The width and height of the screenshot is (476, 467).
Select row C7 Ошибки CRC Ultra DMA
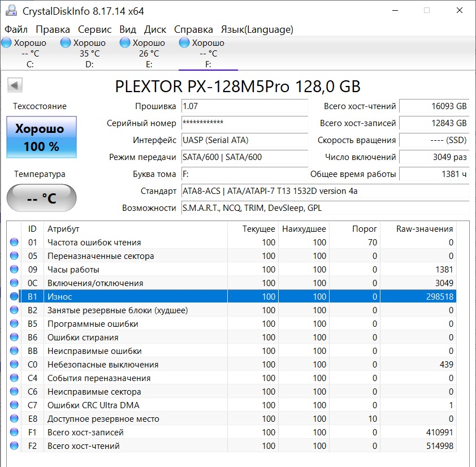click(x=232, y=405)
